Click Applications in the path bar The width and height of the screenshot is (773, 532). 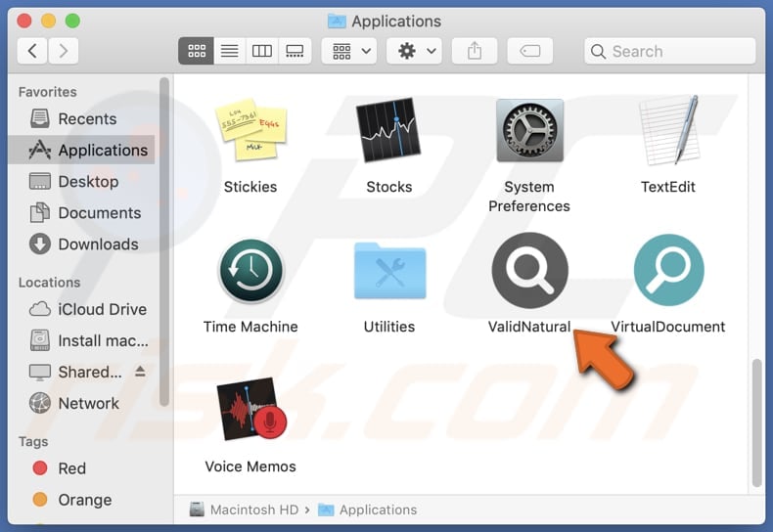(368, 510)
